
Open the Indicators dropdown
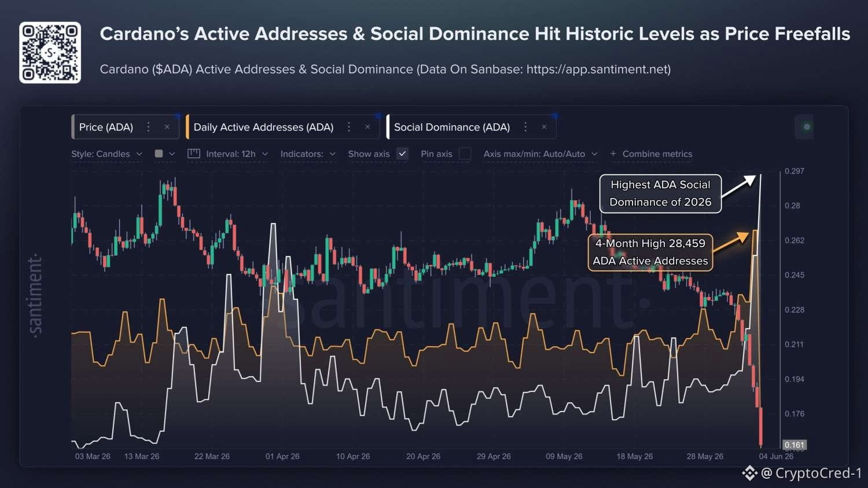pos(308,154)
